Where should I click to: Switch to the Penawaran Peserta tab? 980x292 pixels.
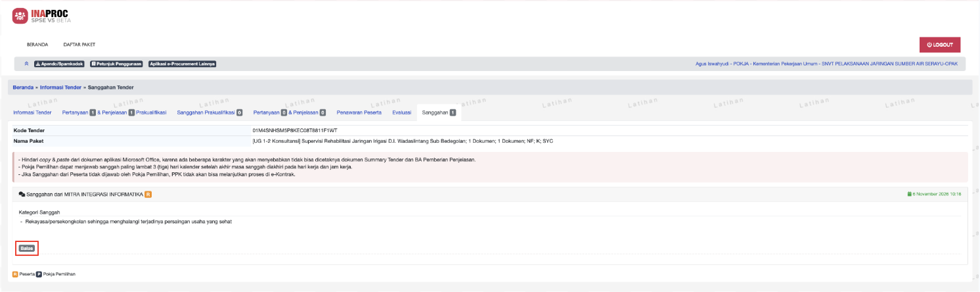[x=359, y=112]
